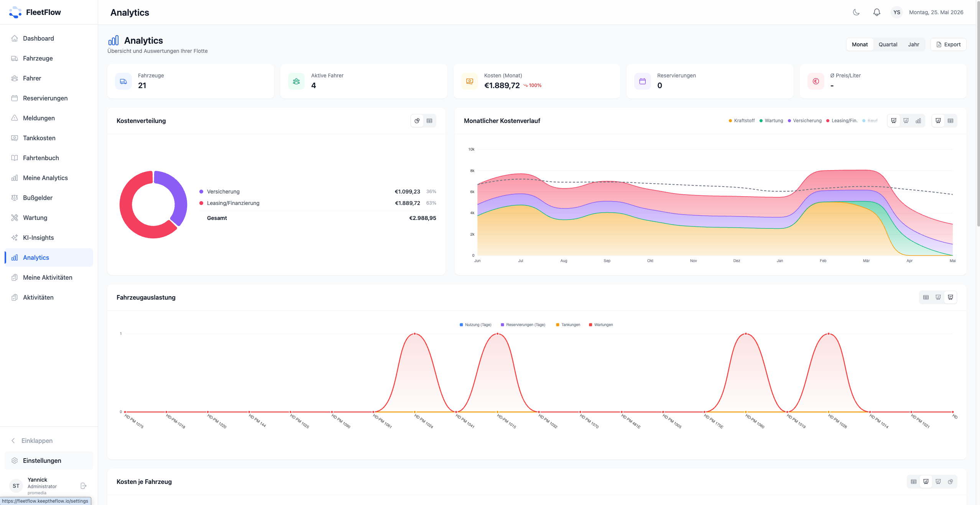This screenshot has height=505, width=980.
Task: Toggle the Nutzung (Tage) series in Fahrzeugauslastung
Action: click(x=475, y=325)
